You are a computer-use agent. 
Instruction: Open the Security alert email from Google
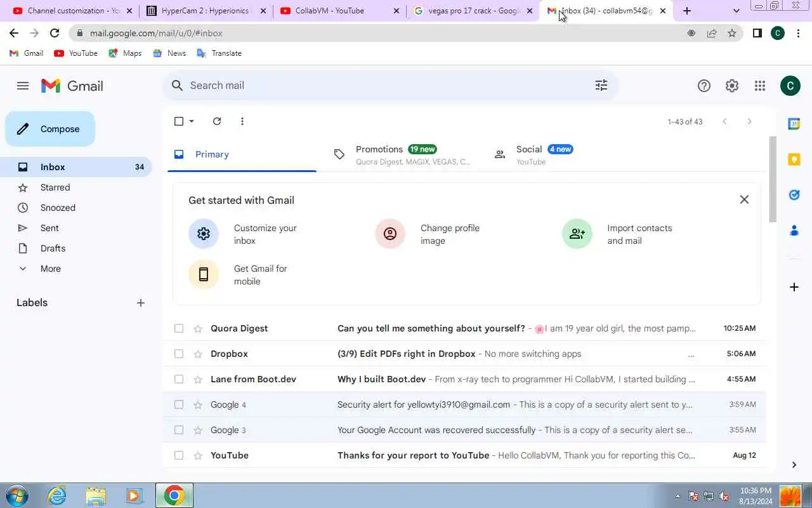(x=464, y=404)
